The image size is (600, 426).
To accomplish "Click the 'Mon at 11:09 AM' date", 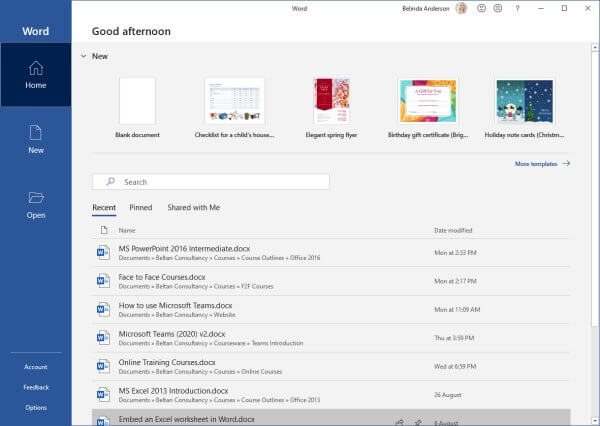I will tap(457, 309).
